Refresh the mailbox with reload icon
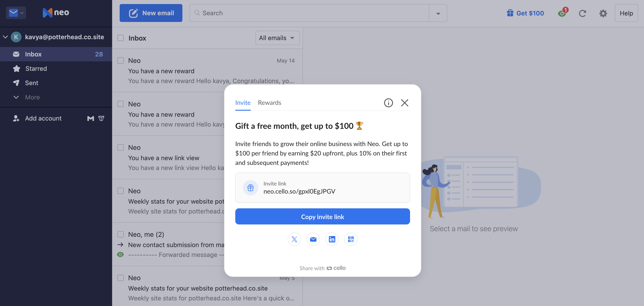The height and width of the screenshot is (306, 644). [582, 13]
